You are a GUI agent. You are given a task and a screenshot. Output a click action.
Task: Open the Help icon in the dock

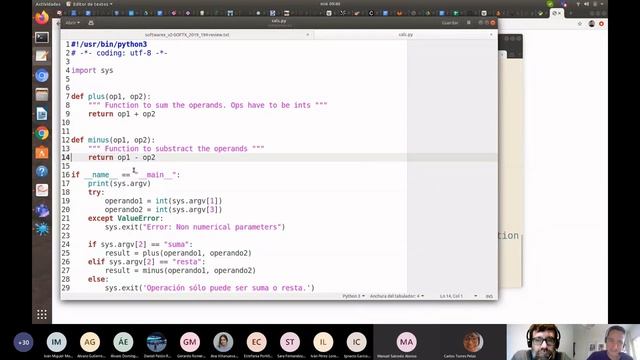(42, 171)
